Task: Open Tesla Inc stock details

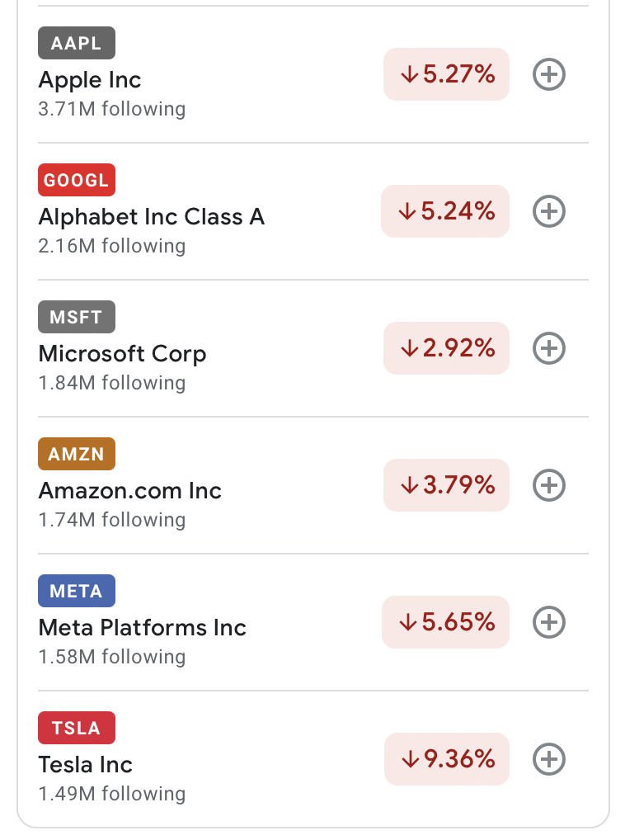Action: [86, 765]
